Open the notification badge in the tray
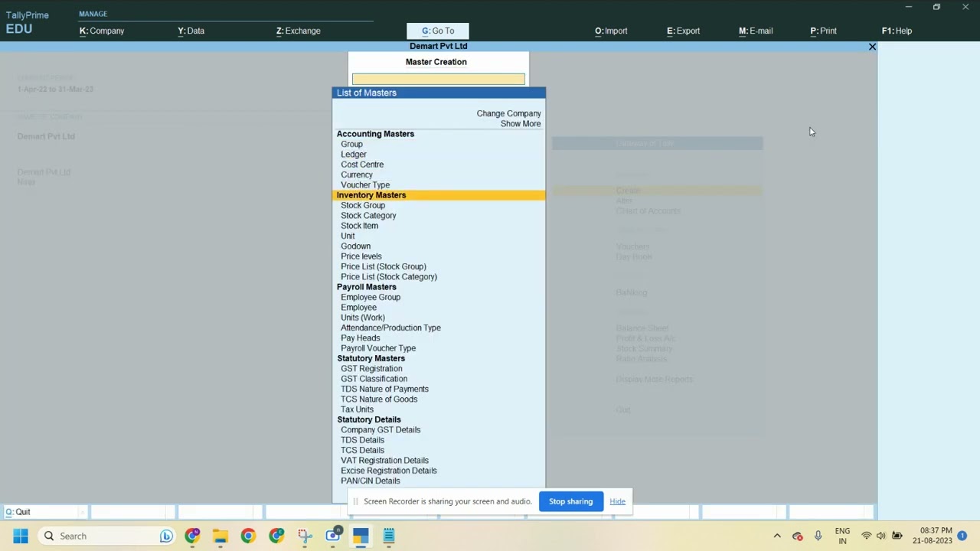The height and width of the screenshot is (551, 980). tap(962, 536)
